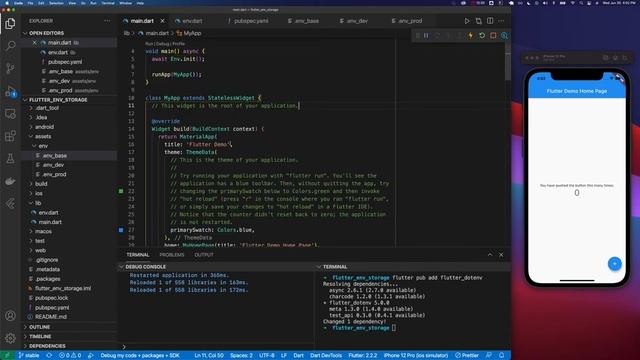Tap the floating plus button in simulator
Viewport: 640px width, 360px height.
[x=614, y=264]
